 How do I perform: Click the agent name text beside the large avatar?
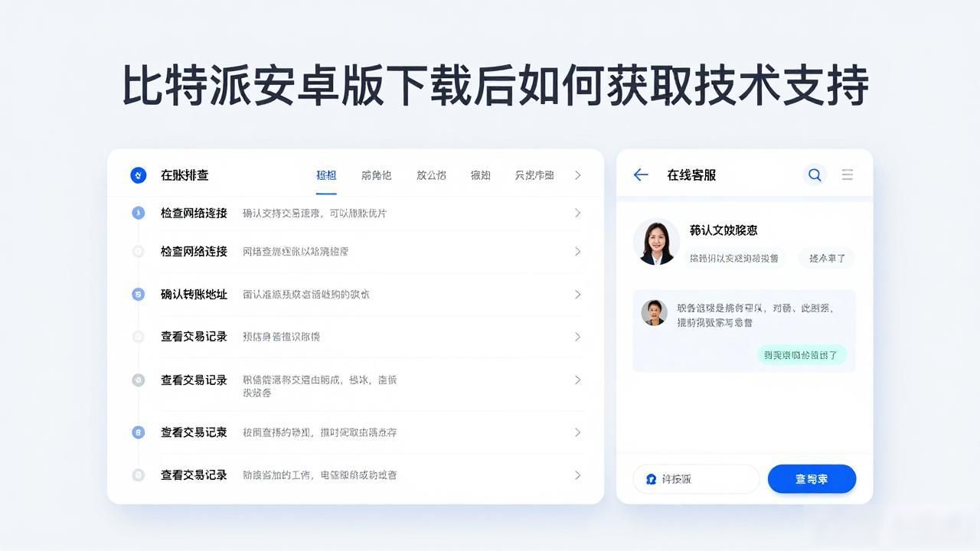coord(724,230)
